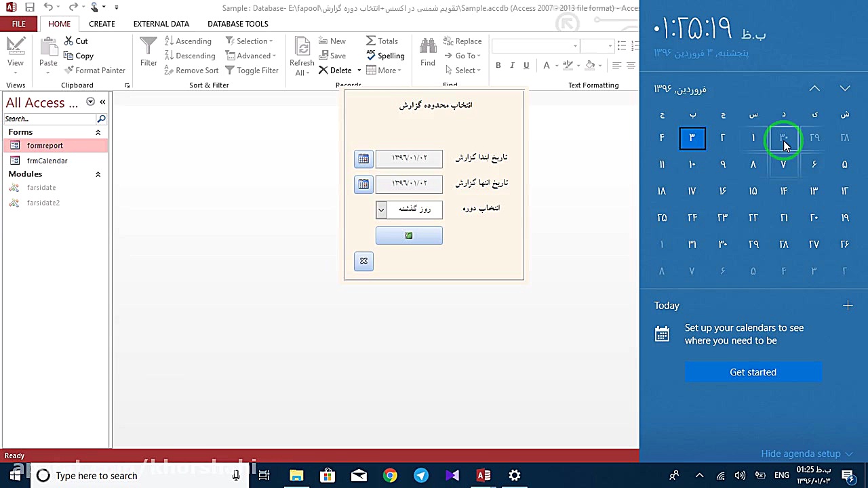The image size is (868, 488).
Task: Toggle bold formatting in Text Formatting group
Action: point(498,65)
